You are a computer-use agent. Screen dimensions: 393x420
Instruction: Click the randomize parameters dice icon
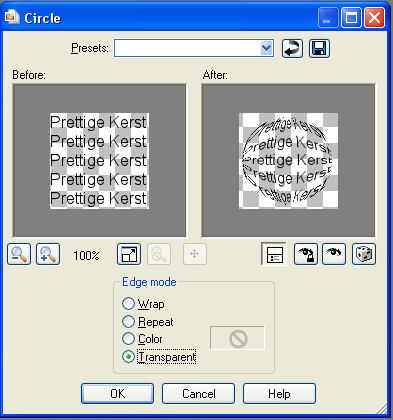click(x=364, y=254)
